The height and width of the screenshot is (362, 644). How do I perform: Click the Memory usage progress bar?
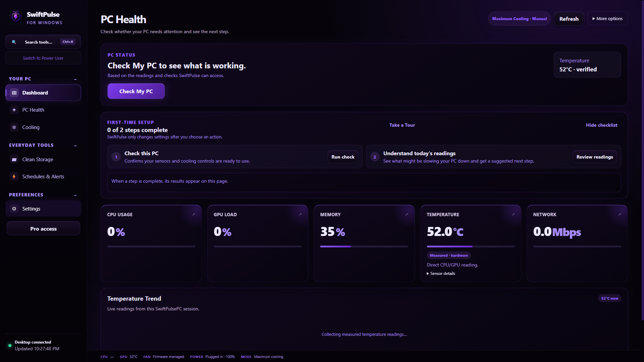364,247
